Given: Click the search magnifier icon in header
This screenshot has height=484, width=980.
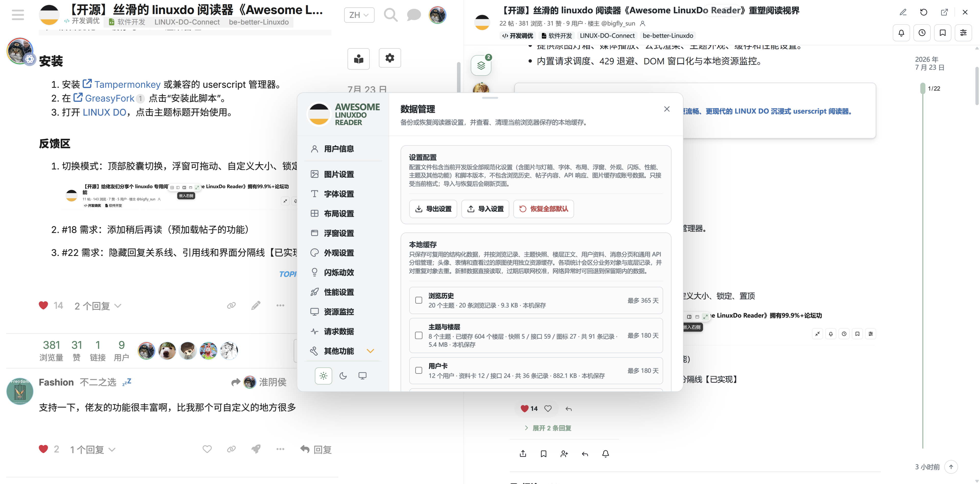Looking at the screenshot, I should [x=390, y=15].
